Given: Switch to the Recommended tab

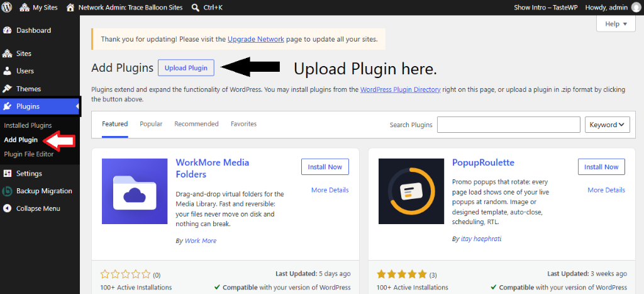Looking at the screenshot, I should coord(196,124).
